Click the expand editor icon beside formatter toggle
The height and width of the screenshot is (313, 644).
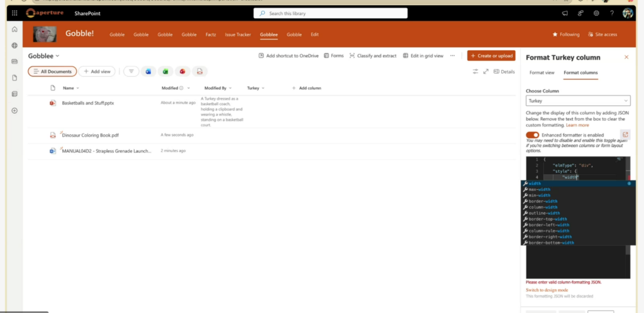[x=625, y=135]
